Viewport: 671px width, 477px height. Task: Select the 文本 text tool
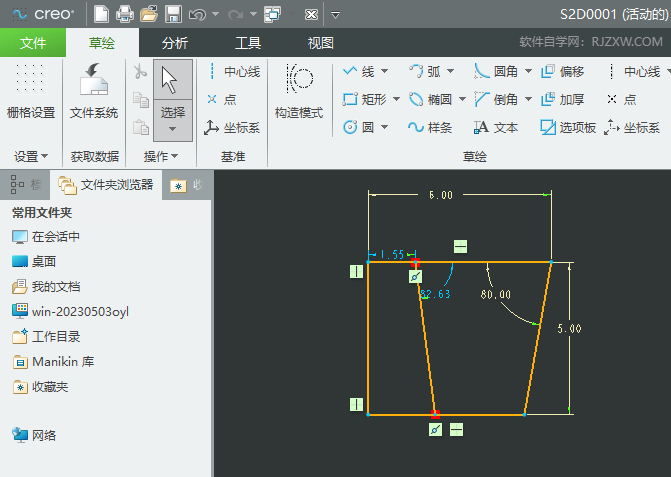pos(496,127)
